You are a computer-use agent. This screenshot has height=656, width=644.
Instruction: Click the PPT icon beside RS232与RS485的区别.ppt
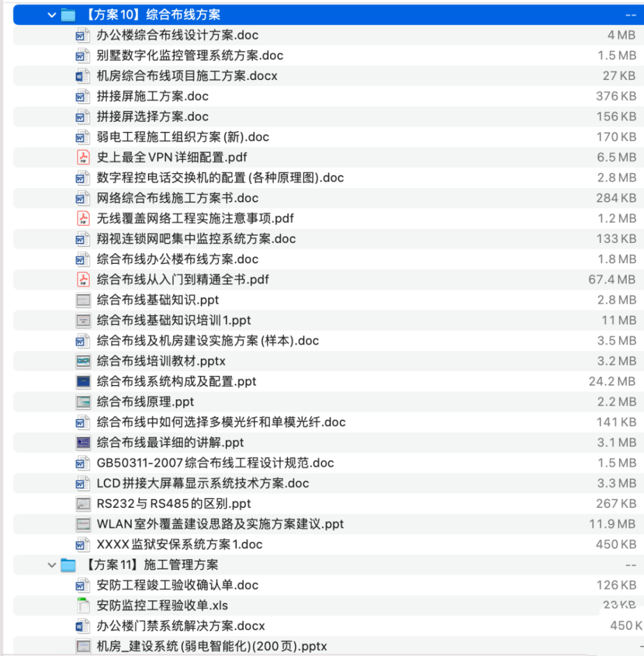pos(83,504)
